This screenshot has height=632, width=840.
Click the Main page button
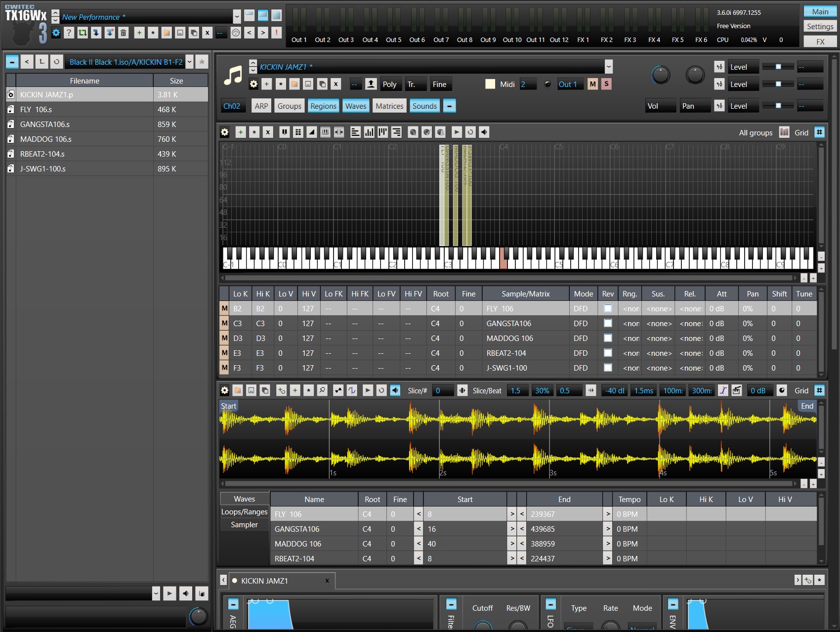[820, 11]
